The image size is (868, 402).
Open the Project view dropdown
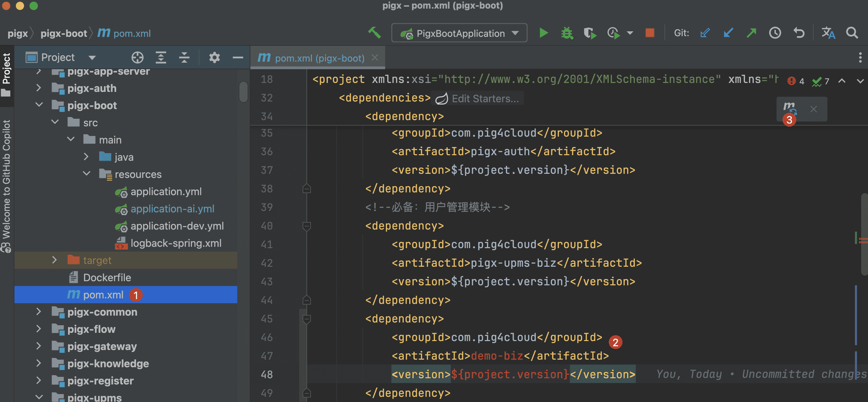(92, 57)
